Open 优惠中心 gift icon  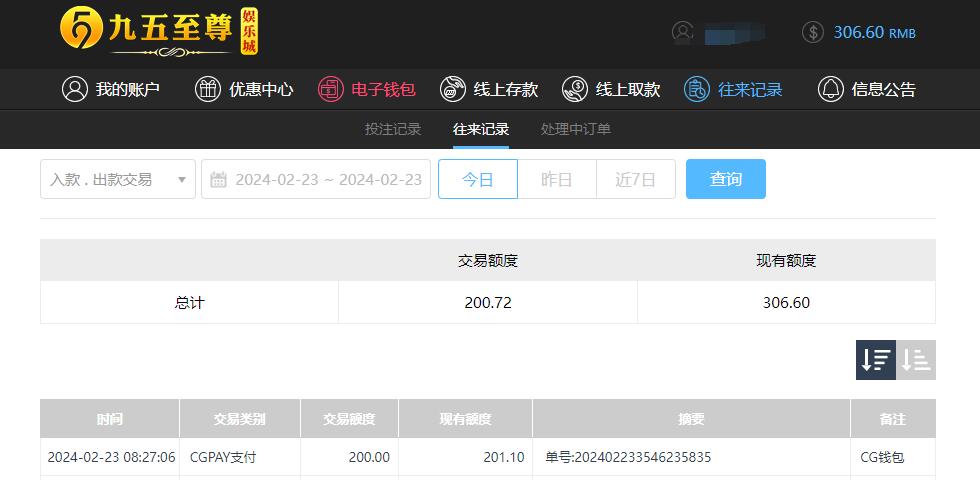208,89
